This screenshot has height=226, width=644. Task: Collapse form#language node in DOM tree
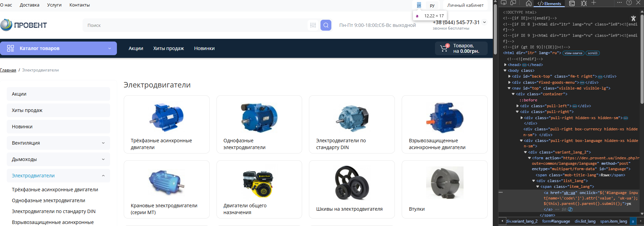coord(529,158)
